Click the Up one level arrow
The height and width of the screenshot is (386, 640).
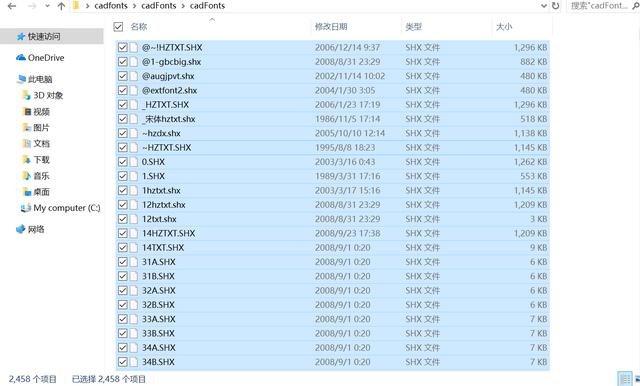61,6
